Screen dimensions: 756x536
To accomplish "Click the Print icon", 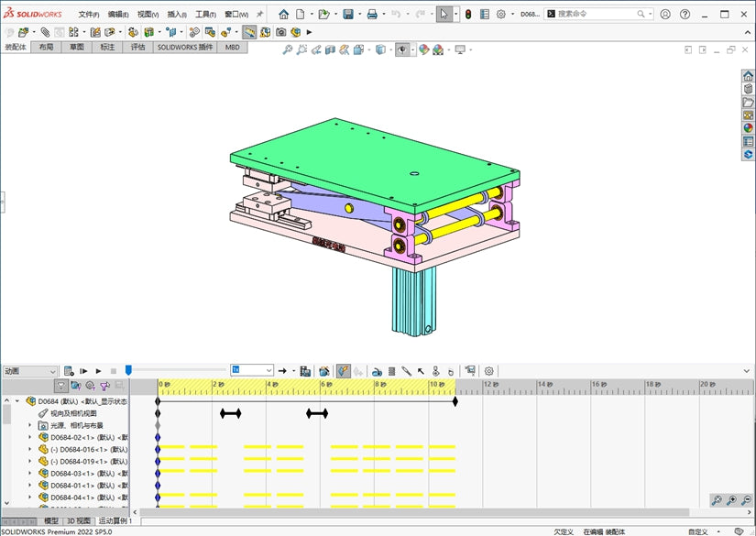I will point(372,15).
